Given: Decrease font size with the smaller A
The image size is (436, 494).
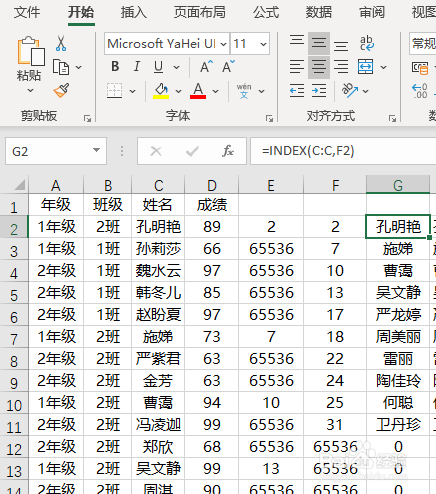Looking at the screenshot, I should coord(228,67).
